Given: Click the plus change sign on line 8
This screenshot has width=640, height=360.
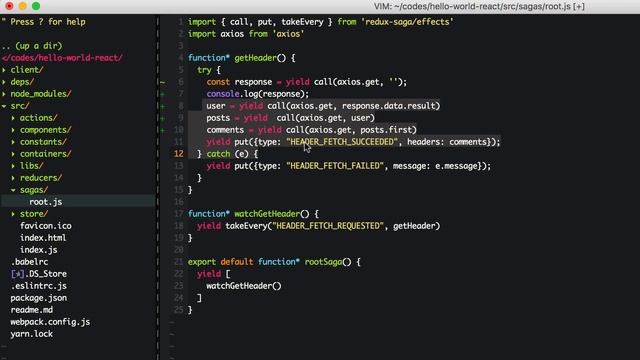Looking at the screenshot, I should pos(162,106).
